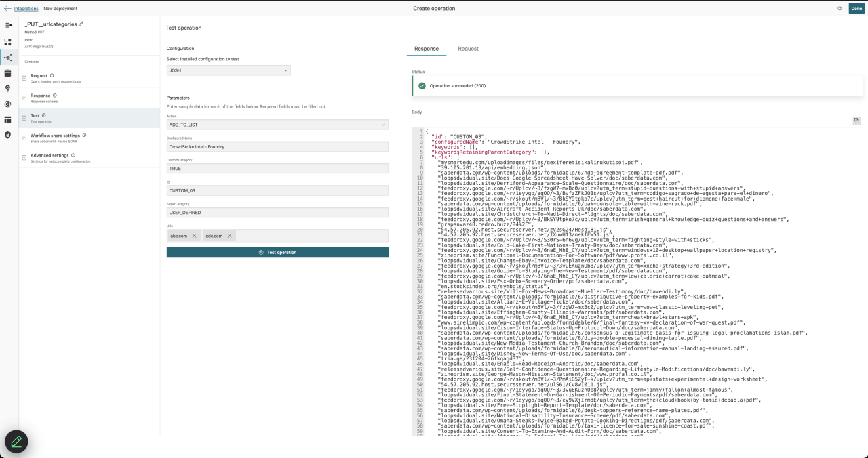868x458 pixels.
Task: Click the "keywordsRetainingParentCategory" key in body
Action: point(484,152)
